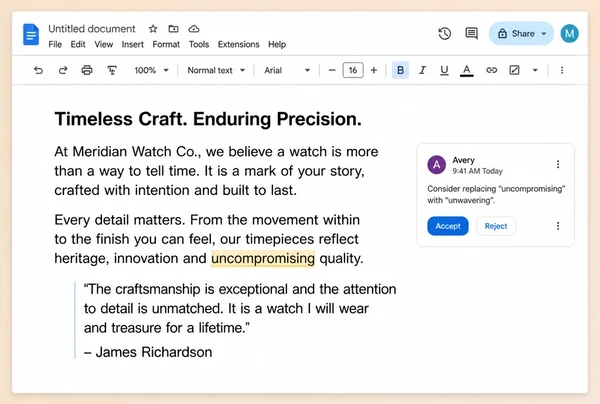
Task: Click the name James Richardson
Action: (x=154, y=352)
